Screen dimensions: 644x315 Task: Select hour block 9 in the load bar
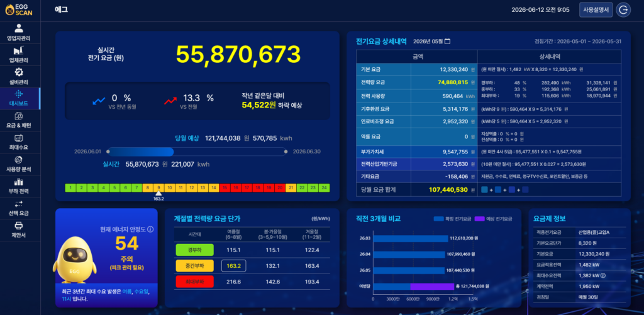pos(159,188)
